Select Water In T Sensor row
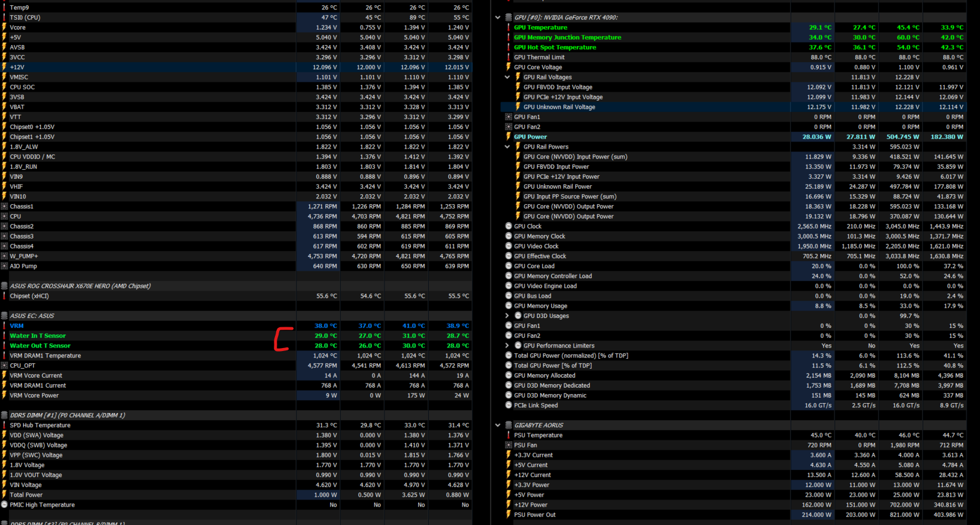 coord(236,336)
